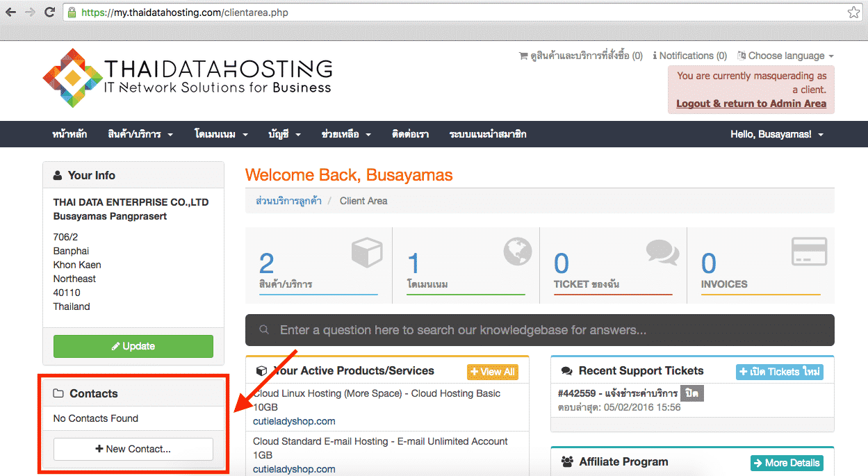Click the browser back arrow
Image resolution: width=868 pixels, height=476 pixels.
[10, 12]
